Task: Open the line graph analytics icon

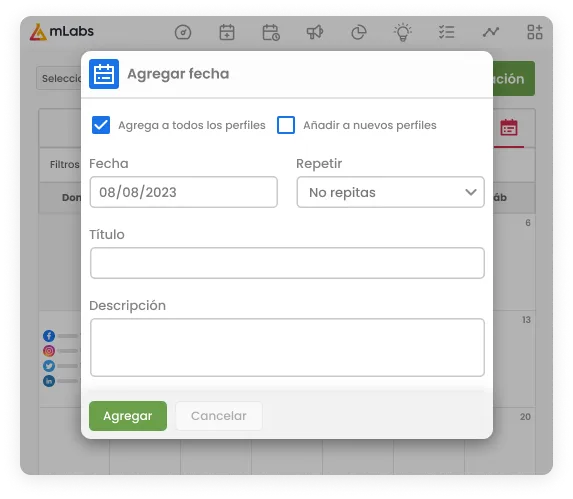Action: tap(490, 32)
